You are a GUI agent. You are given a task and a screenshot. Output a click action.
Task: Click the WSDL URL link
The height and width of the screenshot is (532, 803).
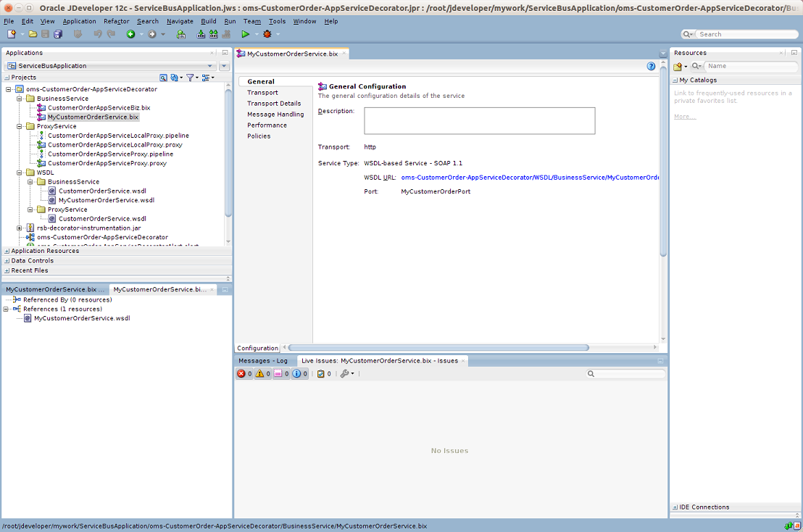click(530, 178)
